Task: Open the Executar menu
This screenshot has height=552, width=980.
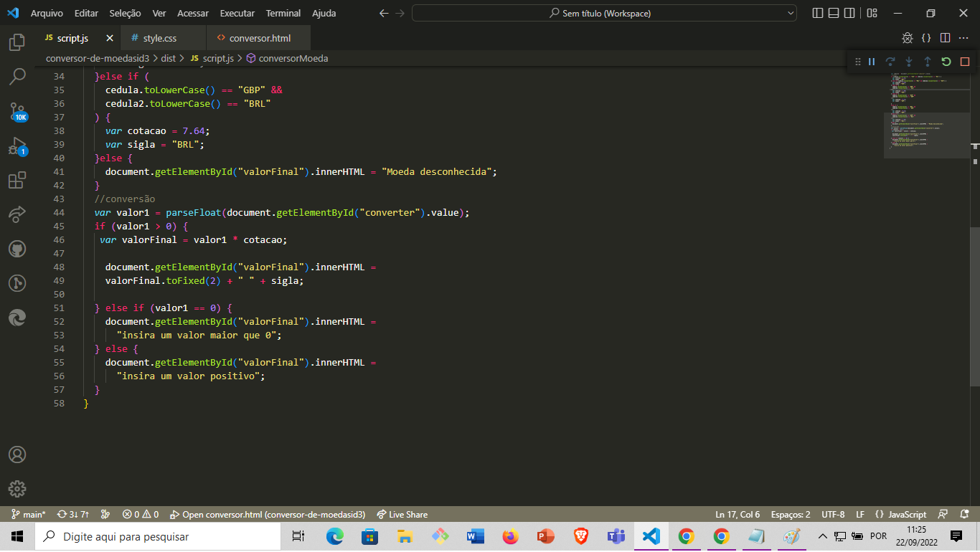Action: tap(237, 13)
